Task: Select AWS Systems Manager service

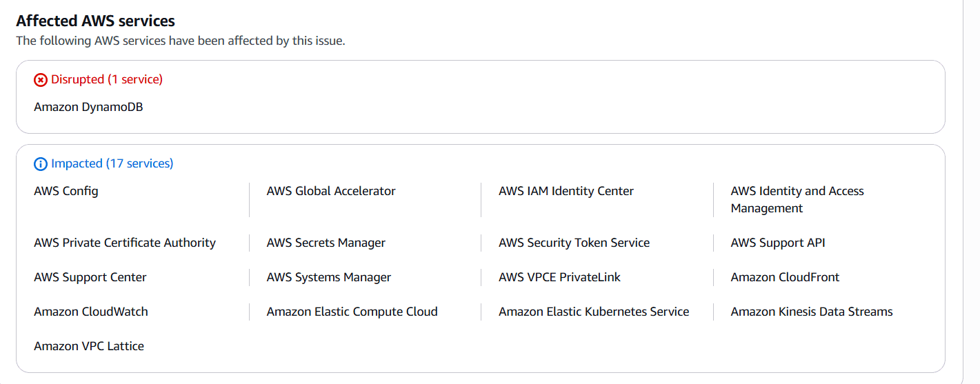Action: pos(328,277)
